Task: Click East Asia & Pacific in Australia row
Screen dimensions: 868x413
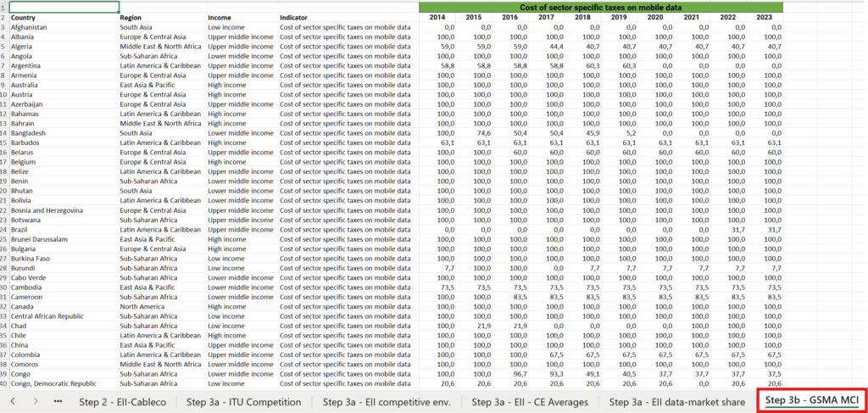Action: coord(163,86)
